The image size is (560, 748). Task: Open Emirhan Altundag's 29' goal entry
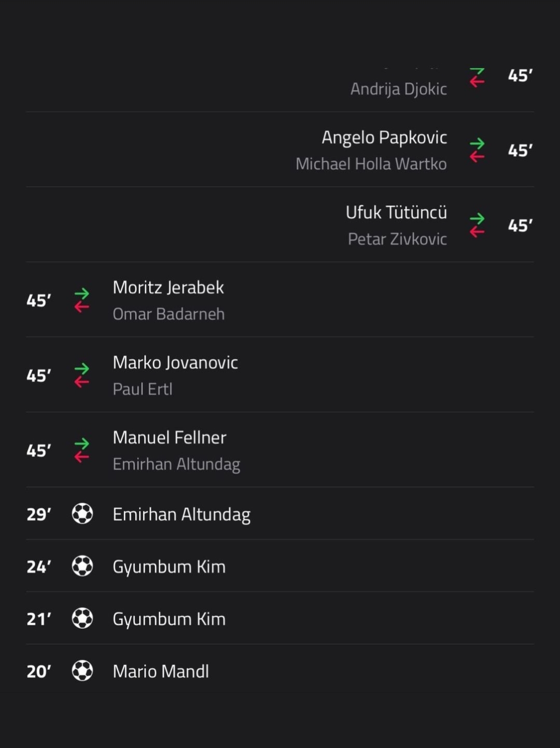(x=280, y=514)
